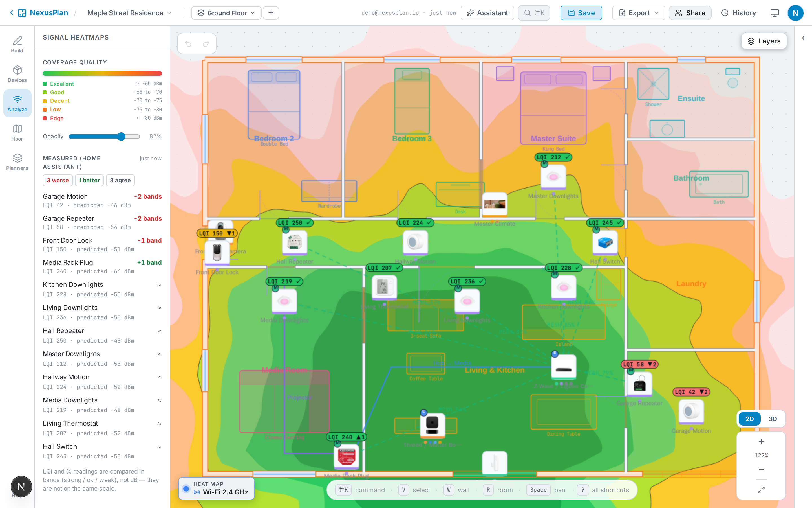812x508 pixels.
Task: Expand the Export dropdown menu
Action: 639,13
